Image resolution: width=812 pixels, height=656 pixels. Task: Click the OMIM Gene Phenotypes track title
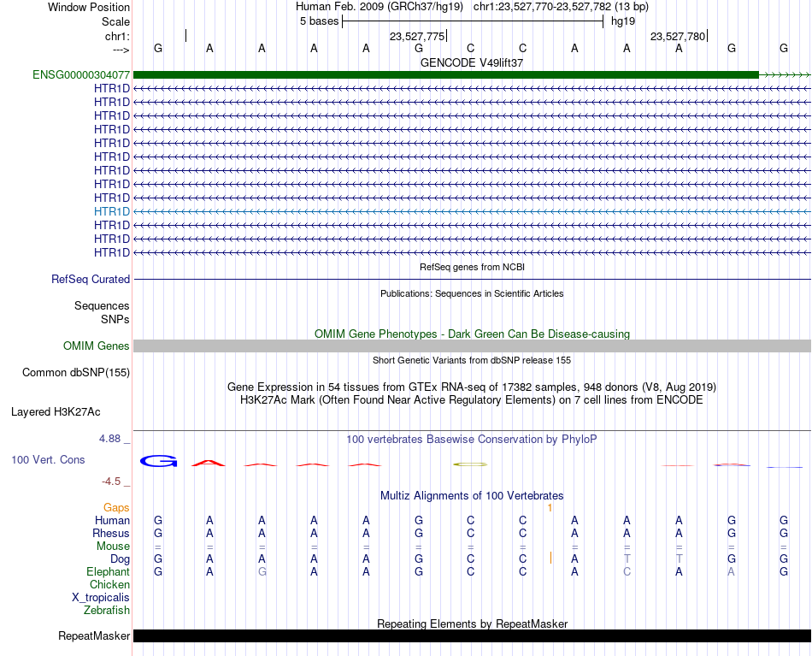(x=472, y=334)
